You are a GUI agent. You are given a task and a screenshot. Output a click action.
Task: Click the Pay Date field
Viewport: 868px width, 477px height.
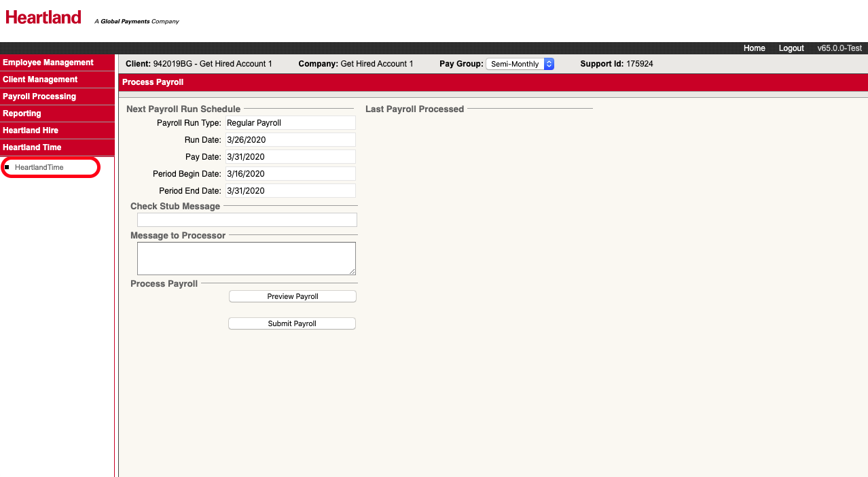290,156
